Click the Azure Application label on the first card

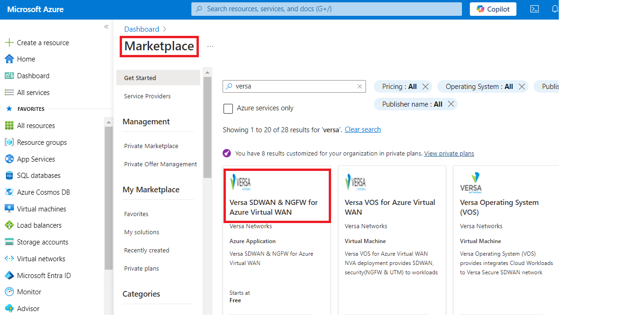pos(252,241)
